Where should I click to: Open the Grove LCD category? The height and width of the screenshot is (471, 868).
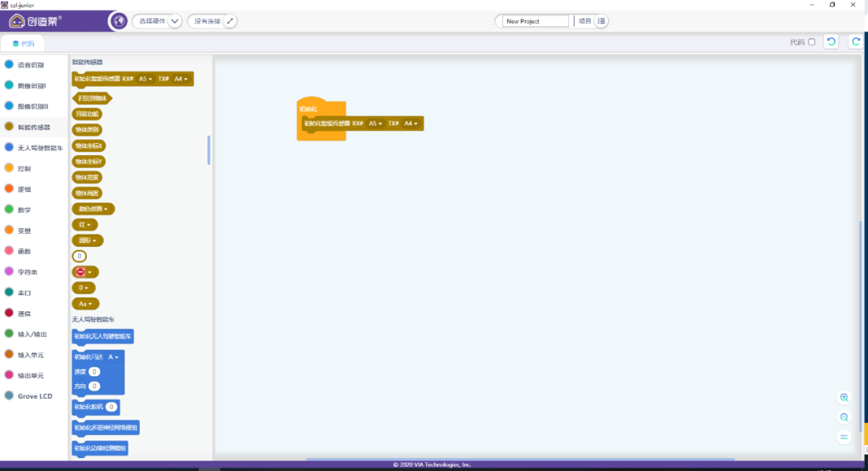pos(35,395)
